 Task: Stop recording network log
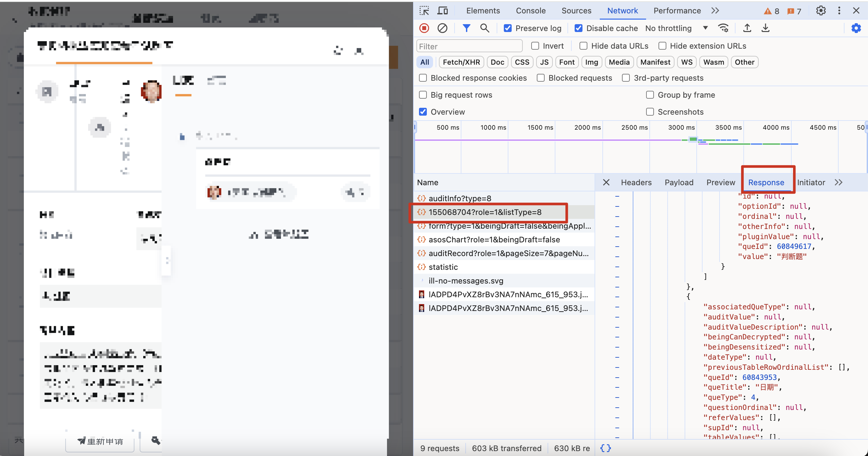click(424, 28)
